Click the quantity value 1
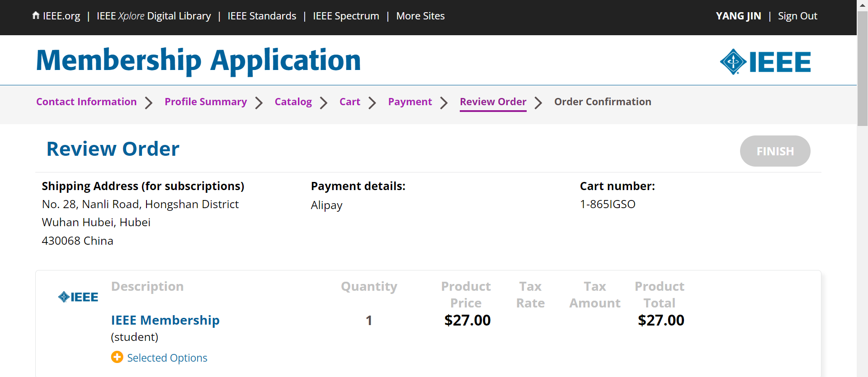868x377 pixels. [369, 321]
